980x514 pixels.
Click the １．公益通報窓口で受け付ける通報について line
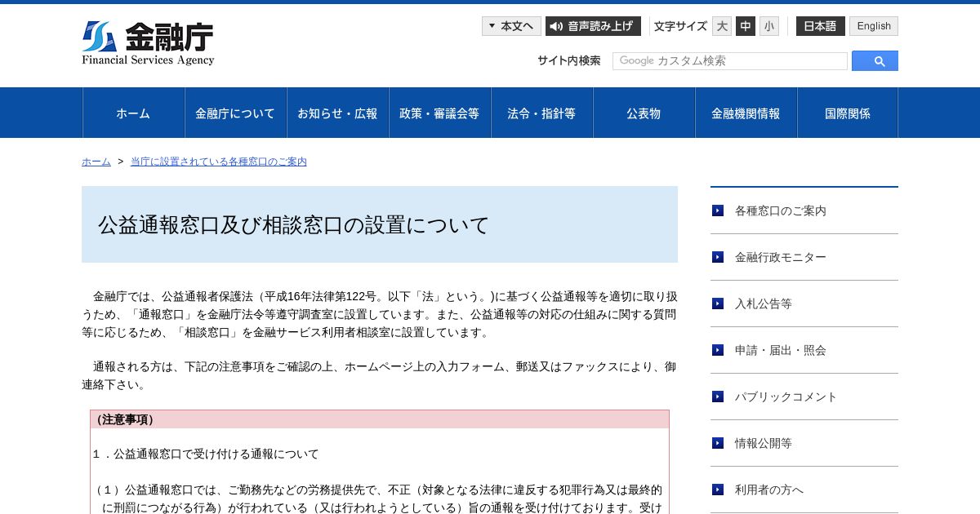206,454
